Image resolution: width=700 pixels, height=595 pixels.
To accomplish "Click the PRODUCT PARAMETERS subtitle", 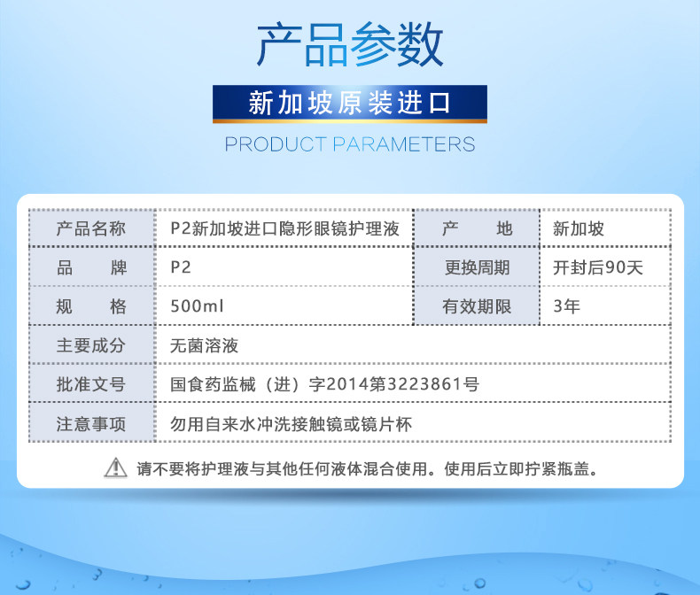I will click(x=349, y=144).
